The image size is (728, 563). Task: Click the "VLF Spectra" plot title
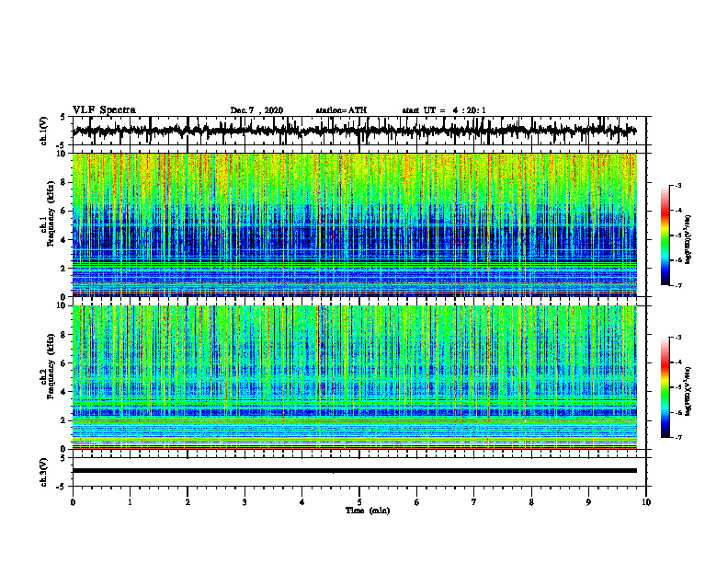tap(104, 109)
